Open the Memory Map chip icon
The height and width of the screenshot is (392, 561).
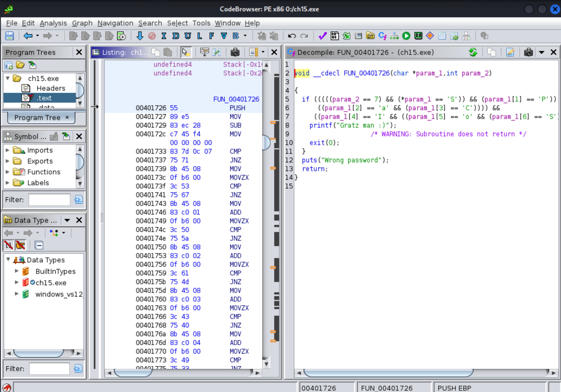click(x=418, y=36)
